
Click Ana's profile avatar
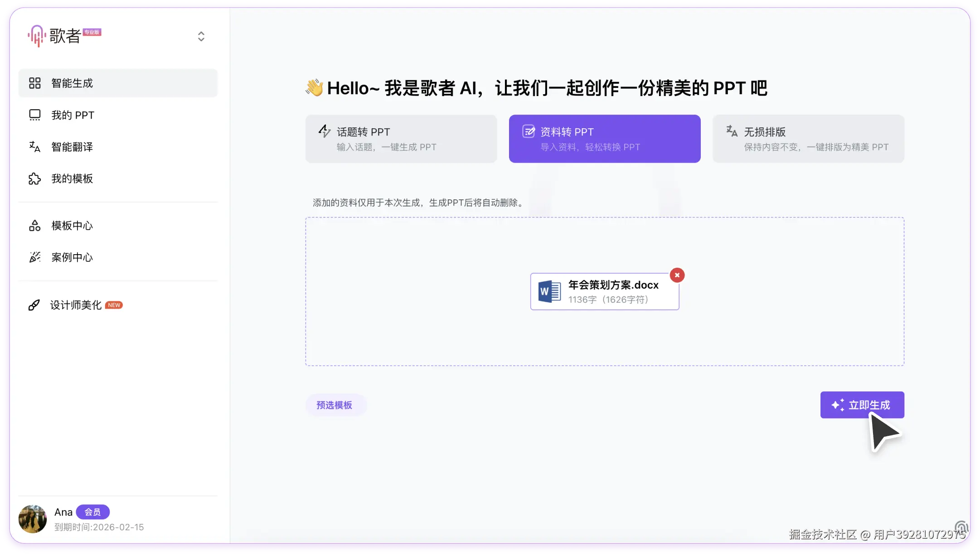pyautogui.click(x=33, y=519)
